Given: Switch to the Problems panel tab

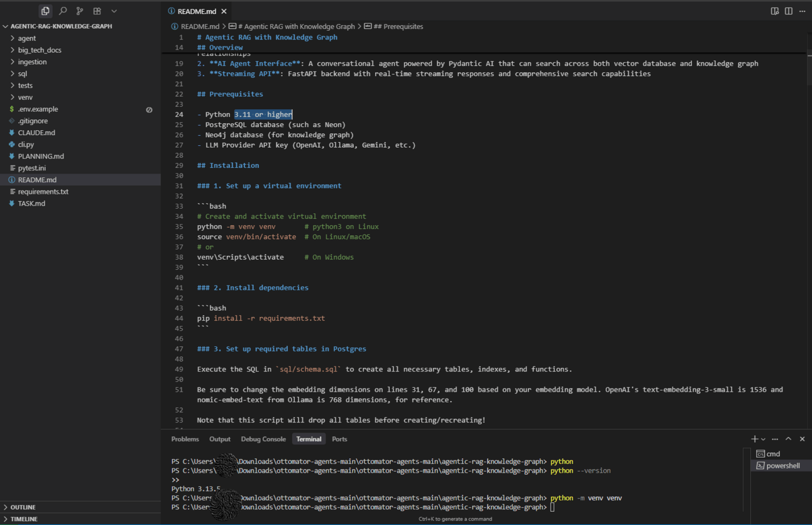Looking at the screenshot, I should (x=185, y=439).
